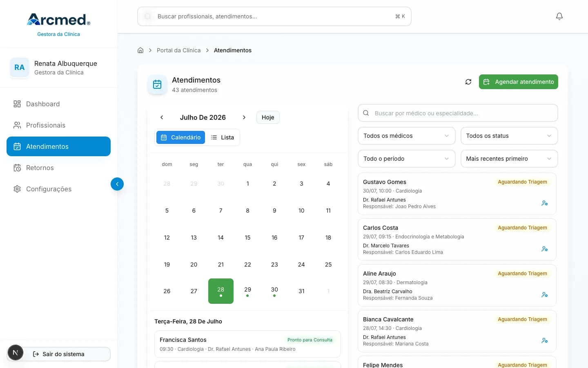This screenshot has height=368, width=588.
Task: Open Configurações from sidebar
Action: 58,189
